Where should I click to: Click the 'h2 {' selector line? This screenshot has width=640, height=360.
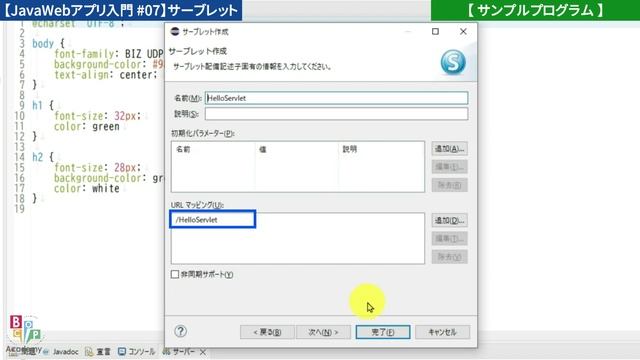pyautogui.click(x=43, y=157)
